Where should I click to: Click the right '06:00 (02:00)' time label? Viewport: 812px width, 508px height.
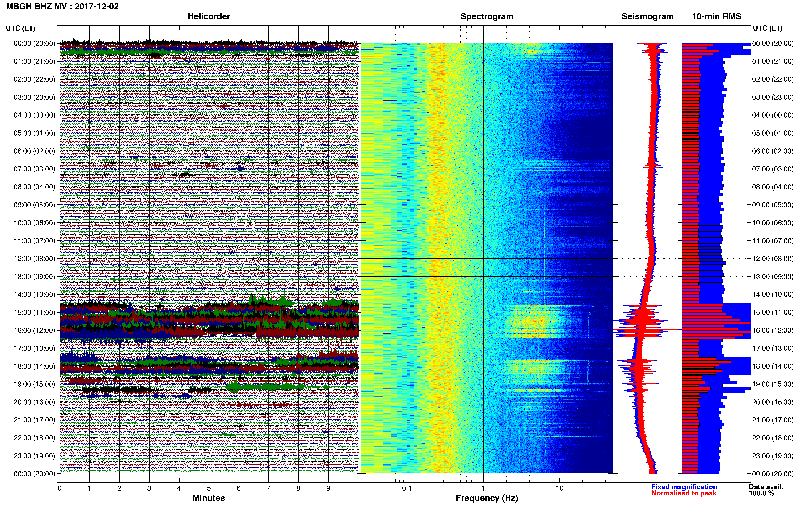pos(773,151)
